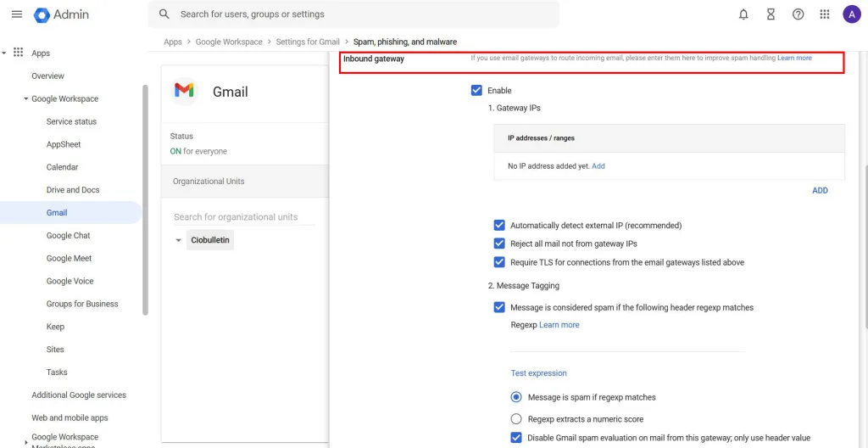868x448 pixels.
Task: Click the search for users field
Action: click(356, 14)
